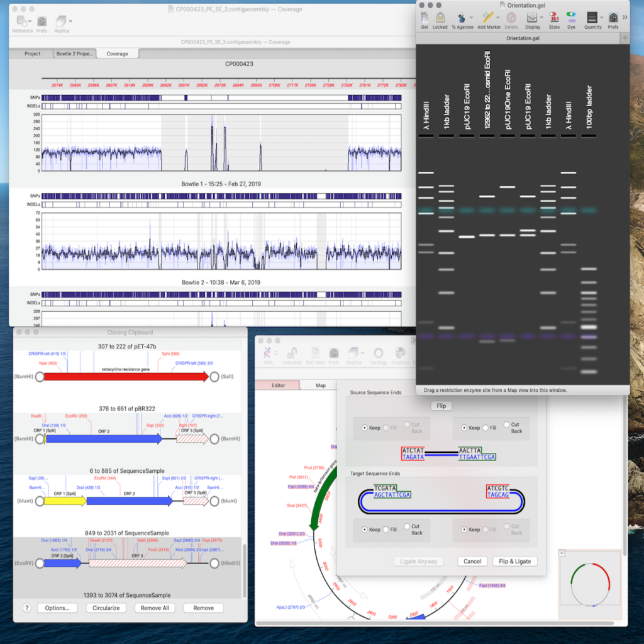Open the Quantity dropdown arrow
The height and width of the screenshot is (644, 644).
[602, 18]
